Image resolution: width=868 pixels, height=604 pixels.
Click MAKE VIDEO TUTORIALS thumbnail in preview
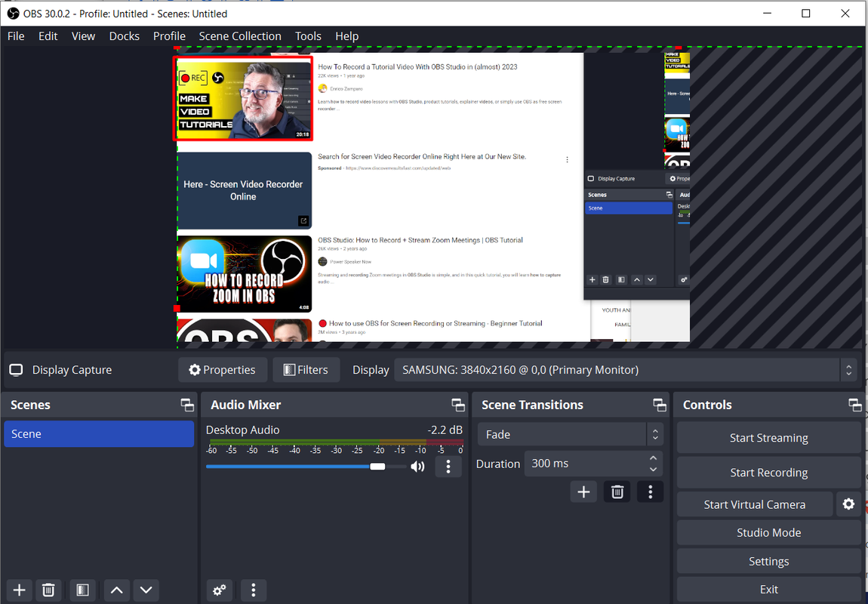click(x=244, y=99)
